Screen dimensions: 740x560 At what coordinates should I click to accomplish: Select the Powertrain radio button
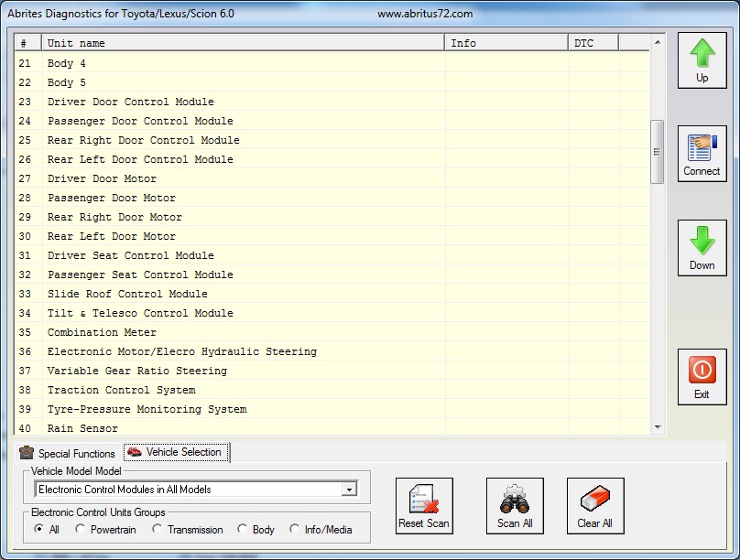[x=80, y=529]
